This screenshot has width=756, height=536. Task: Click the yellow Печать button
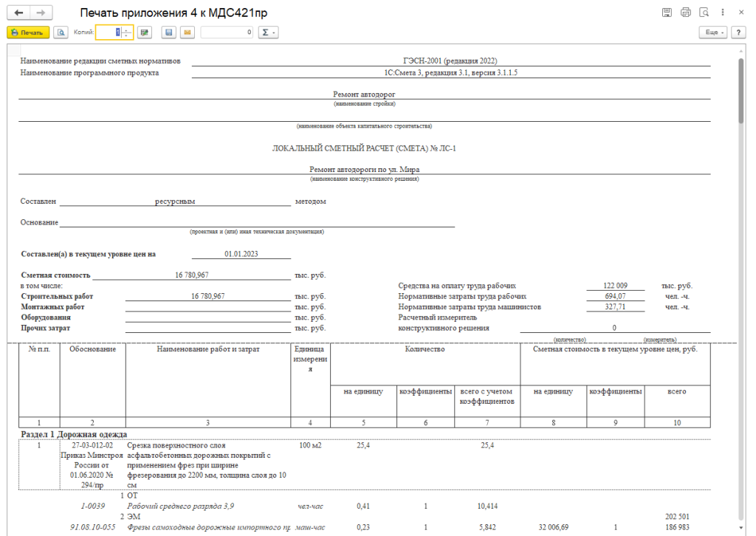(x=28, y=32)
